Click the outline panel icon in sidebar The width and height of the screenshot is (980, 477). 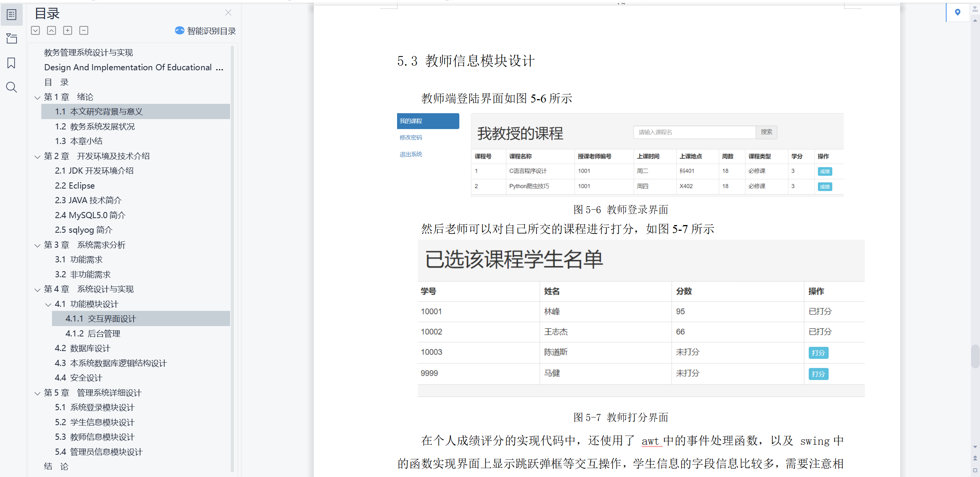[12, 15]
